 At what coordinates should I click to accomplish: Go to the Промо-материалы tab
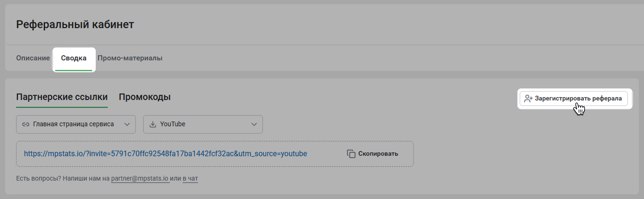pyautogui.click(x=130, y=58)
